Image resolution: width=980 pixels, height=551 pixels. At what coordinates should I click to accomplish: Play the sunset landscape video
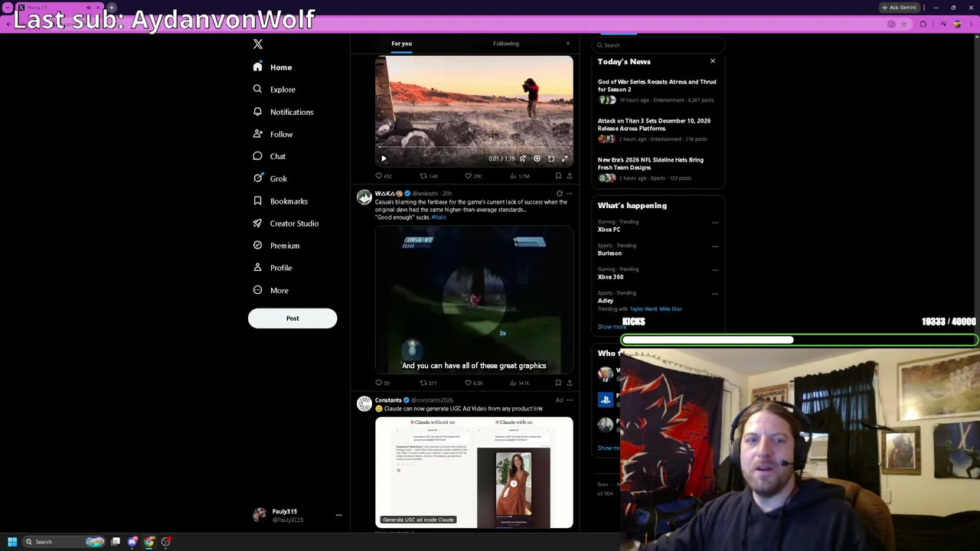(384, 158)
